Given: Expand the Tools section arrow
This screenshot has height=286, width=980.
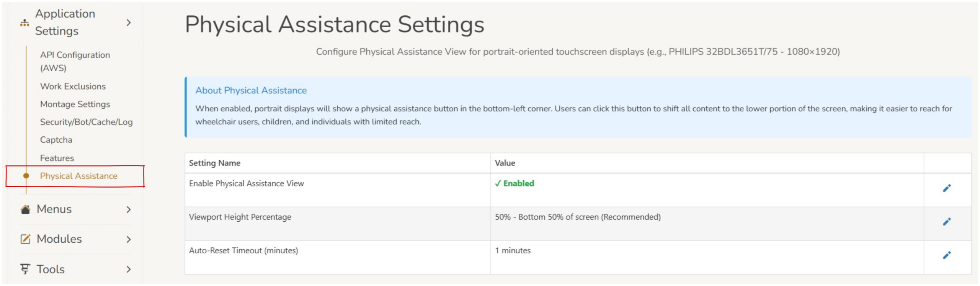Looking at the screenshot, I should (129, 270).
